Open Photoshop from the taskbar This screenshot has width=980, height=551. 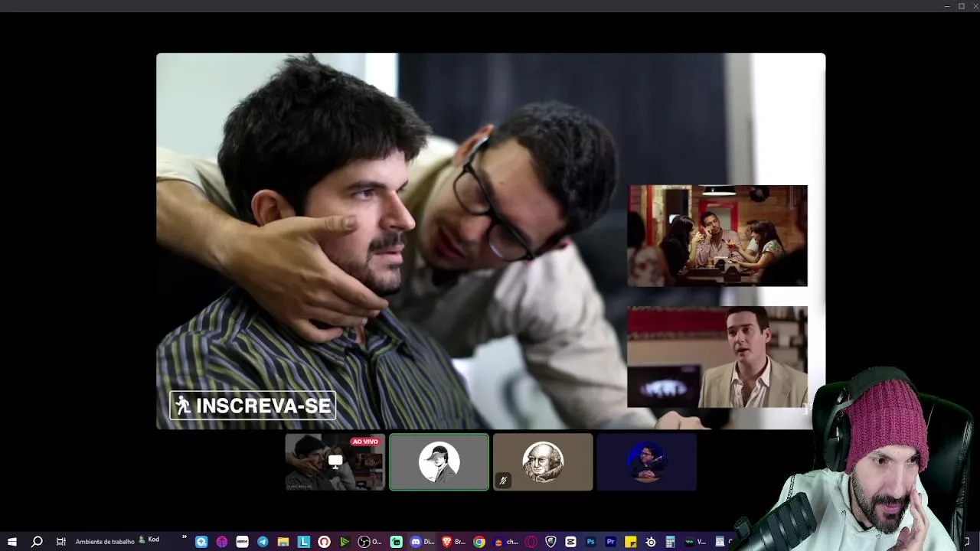(590, 542)
